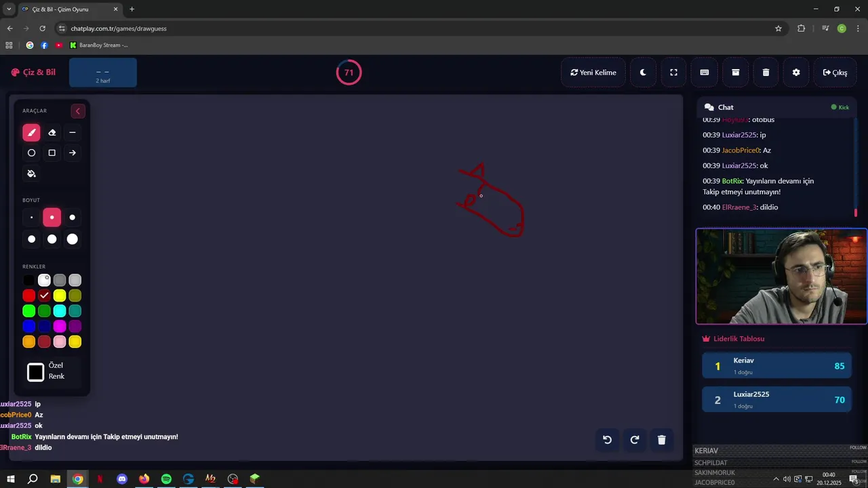Click the streamer webcam video
868x488 pixels.
781,277
